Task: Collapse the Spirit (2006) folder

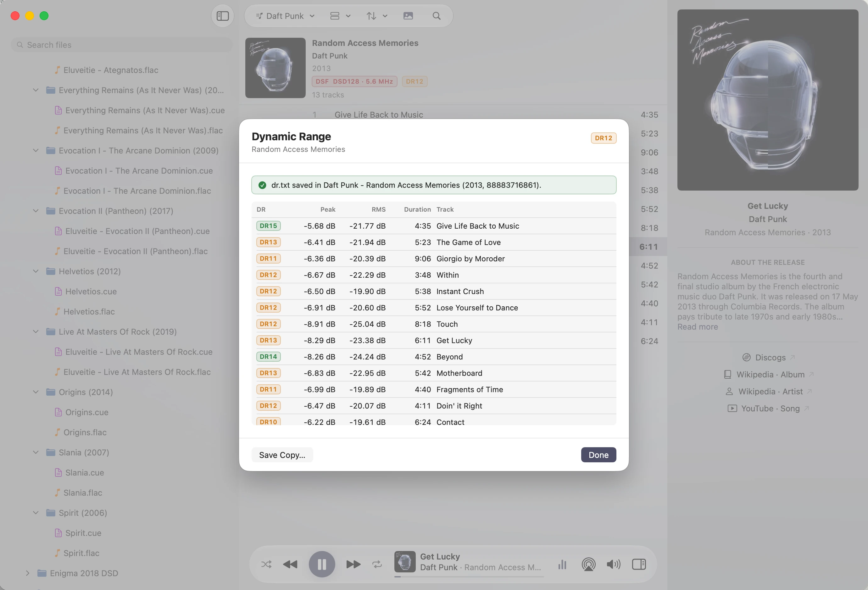Action: point(36,513)
